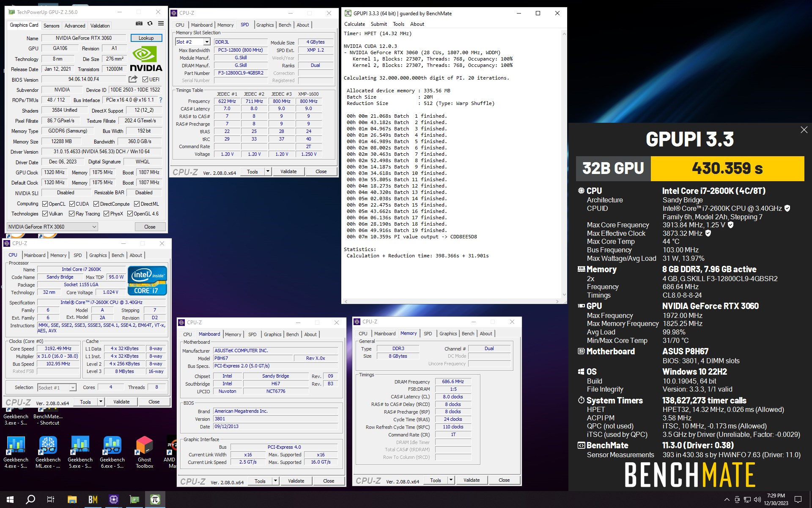Click GPU-Z taskbar icon

(x=134, y=500)
